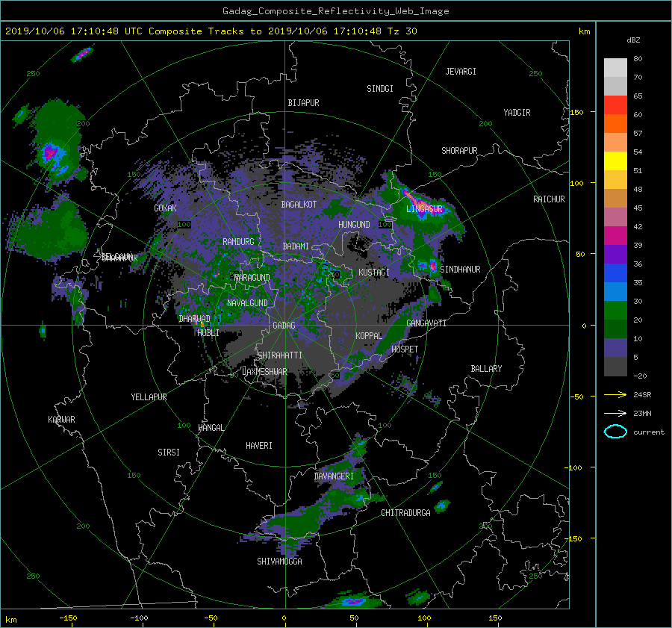Screen dimensions: 672x628
Task: Click the KOPPAL city label
Action: click(x=369, y=336)
